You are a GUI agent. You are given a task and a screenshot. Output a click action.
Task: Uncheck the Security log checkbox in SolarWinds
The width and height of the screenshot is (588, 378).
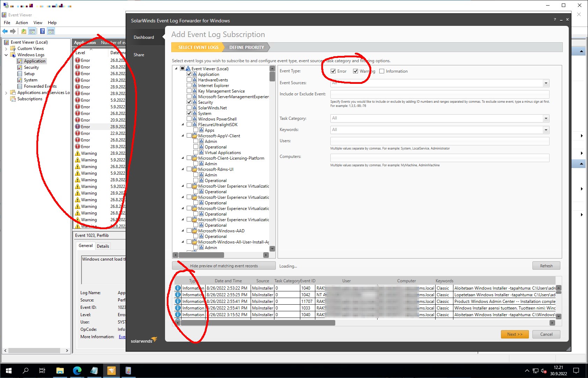[x=189, y=102]
